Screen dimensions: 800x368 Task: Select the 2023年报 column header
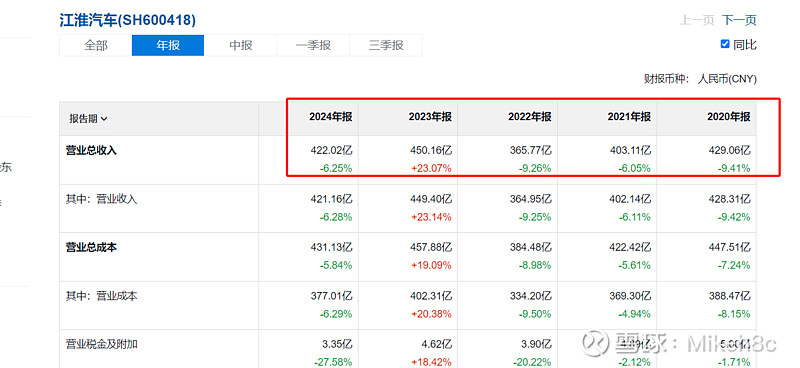(x=430, y=117)
